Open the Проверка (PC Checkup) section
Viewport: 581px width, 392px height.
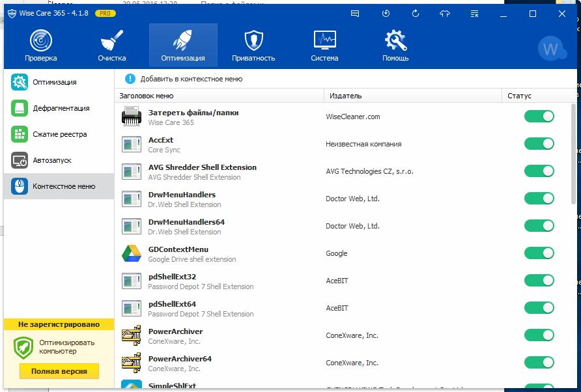tap(40, 46)
